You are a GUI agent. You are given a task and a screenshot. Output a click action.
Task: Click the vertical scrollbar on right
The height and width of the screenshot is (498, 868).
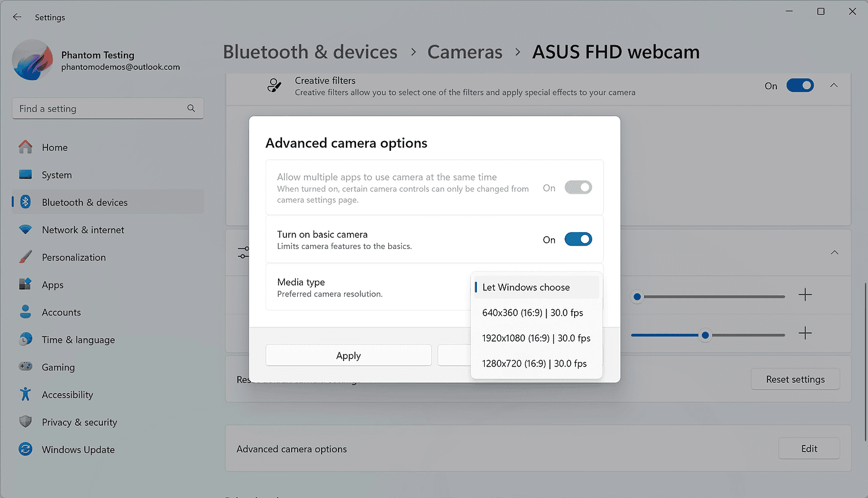point(865,361)
